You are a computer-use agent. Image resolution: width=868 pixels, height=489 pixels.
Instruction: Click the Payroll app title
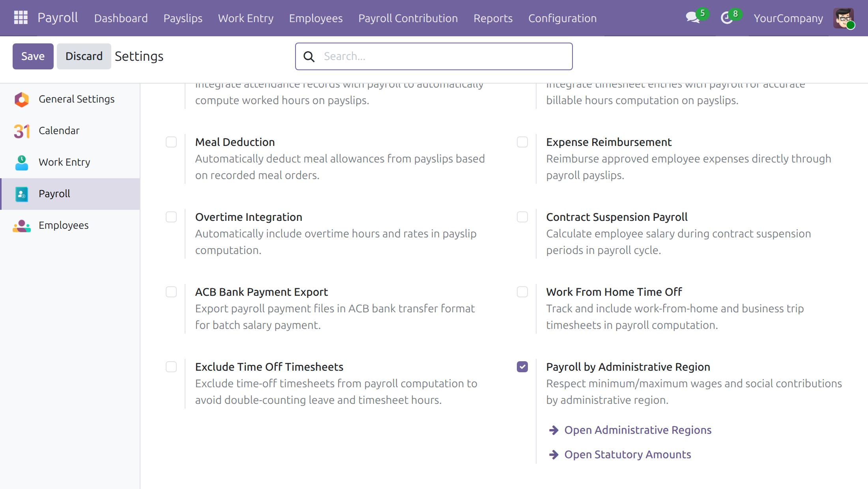(x=58, y=18)
